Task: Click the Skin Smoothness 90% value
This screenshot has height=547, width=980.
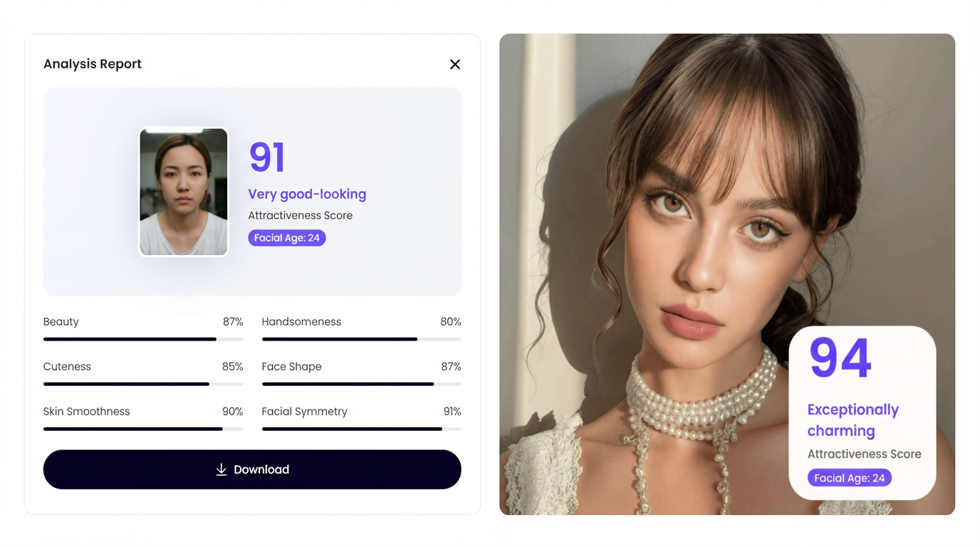Action: point(232,412)
